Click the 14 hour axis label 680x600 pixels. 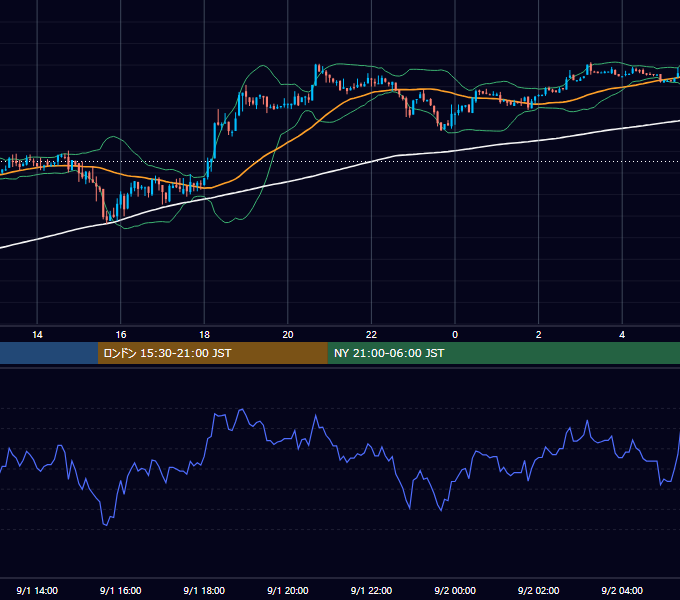click(x=37, y=335)
